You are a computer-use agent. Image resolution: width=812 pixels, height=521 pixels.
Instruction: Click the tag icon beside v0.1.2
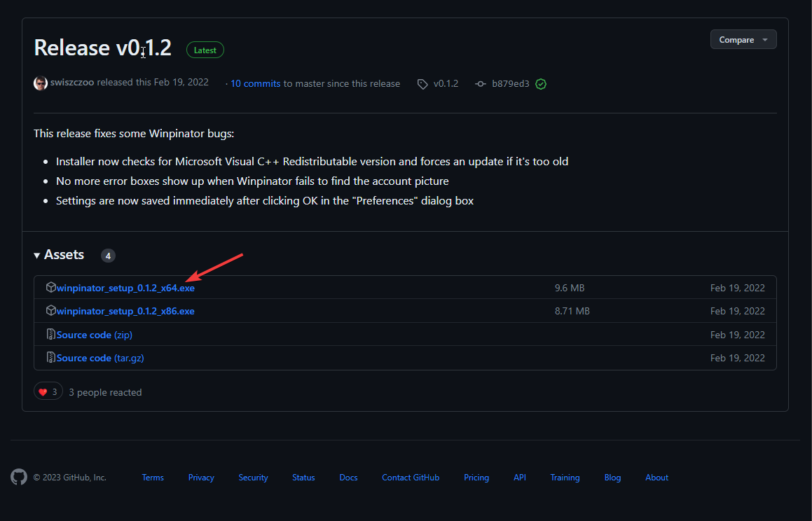[x=422, y=84]
